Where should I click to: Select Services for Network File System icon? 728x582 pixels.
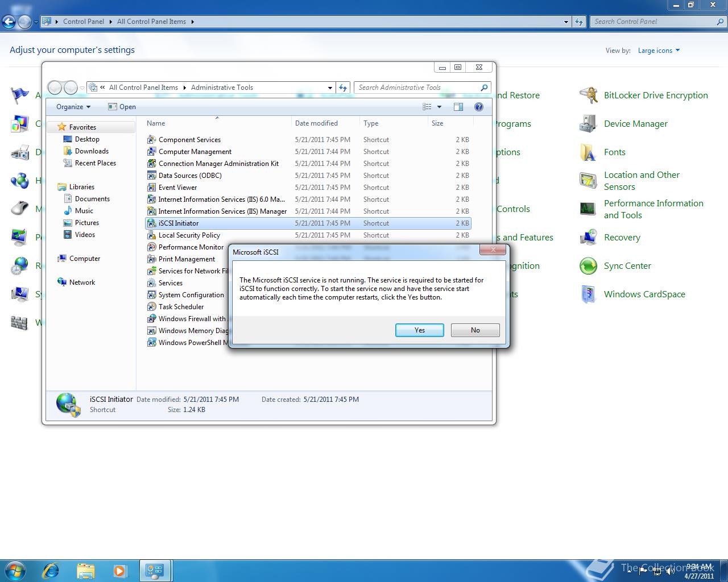(151, 271)
